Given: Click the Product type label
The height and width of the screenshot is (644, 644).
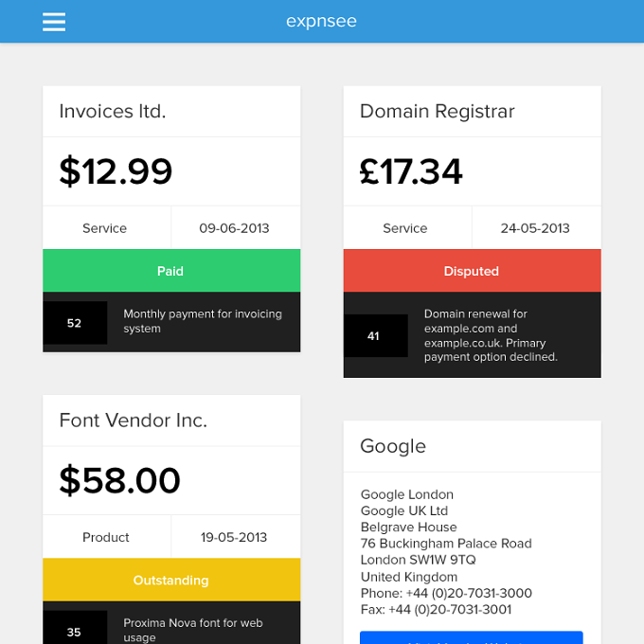Looking at the screenshot, I should point(105,537).
